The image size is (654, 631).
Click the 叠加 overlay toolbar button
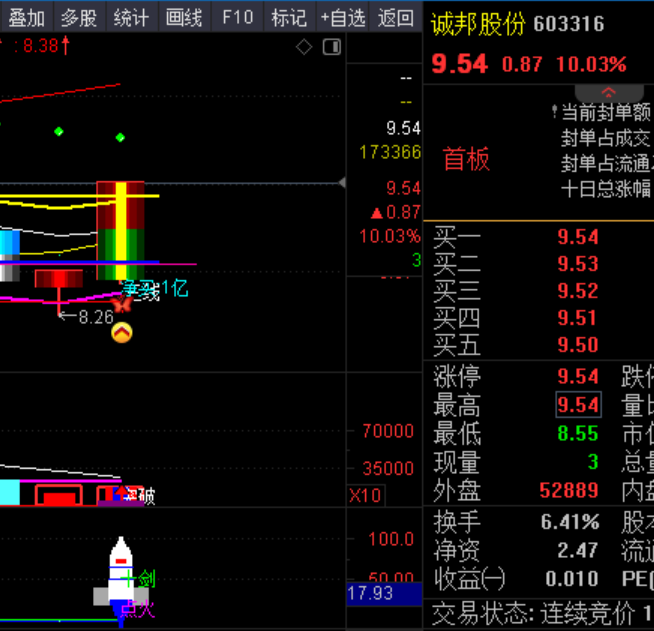pos(27,18)
